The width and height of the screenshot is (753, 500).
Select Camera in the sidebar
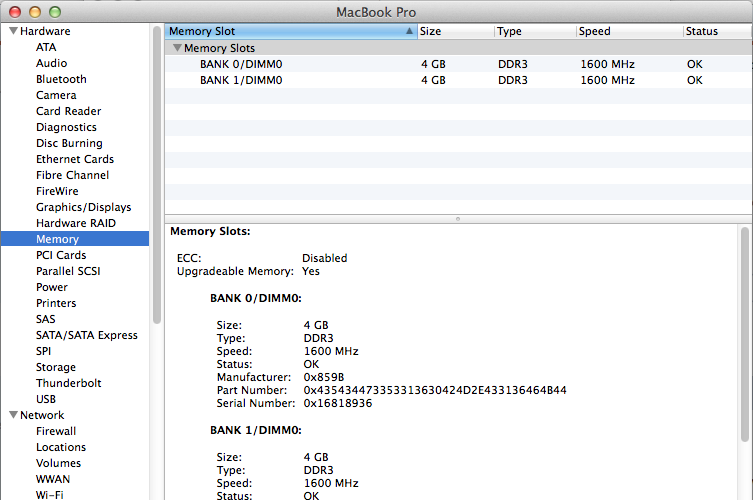(56, 95)
